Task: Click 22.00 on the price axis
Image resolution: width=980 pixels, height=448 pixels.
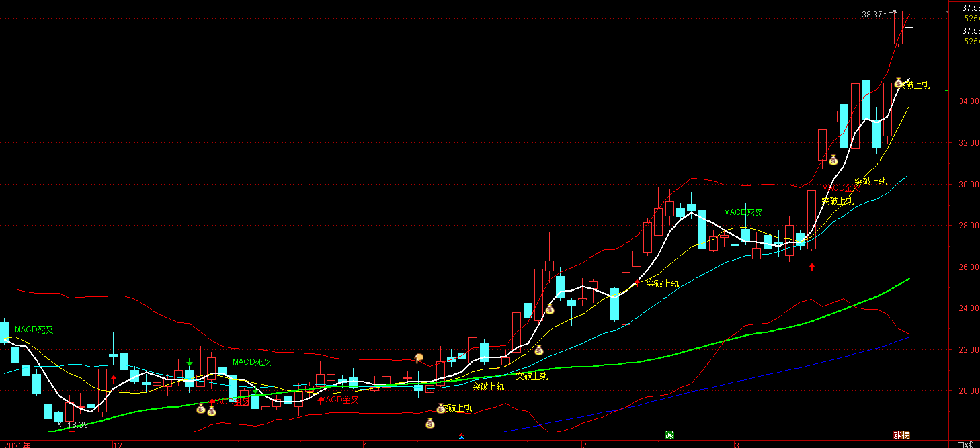Action: [970, 350]
